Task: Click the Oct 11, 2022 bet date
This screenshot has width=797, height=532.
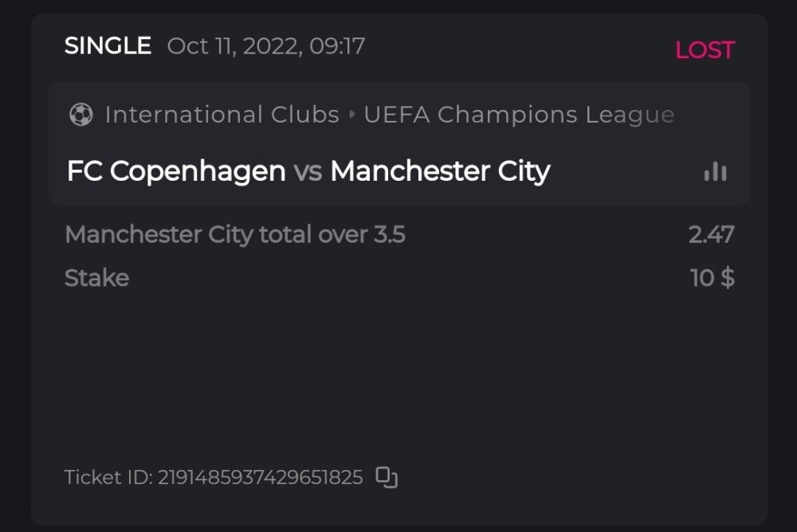Action: tap(232, 46)
